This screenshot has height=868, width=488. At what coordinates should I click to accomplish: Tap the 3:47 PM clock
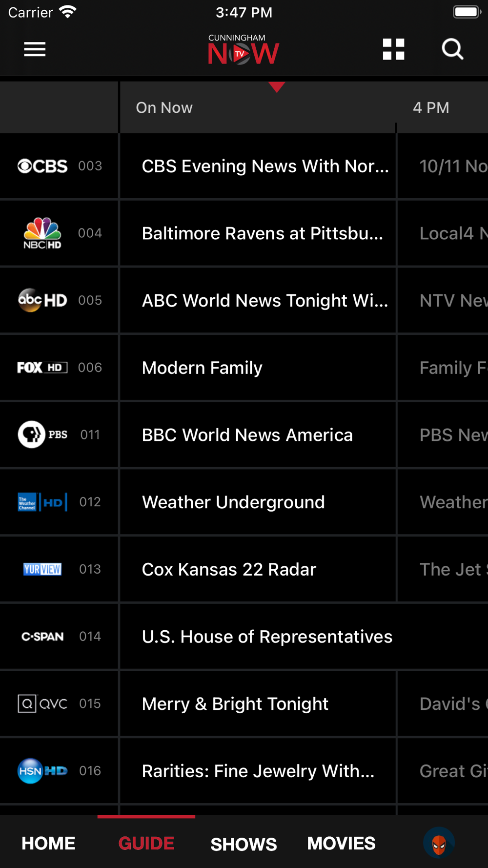click(x=244, y=12)
